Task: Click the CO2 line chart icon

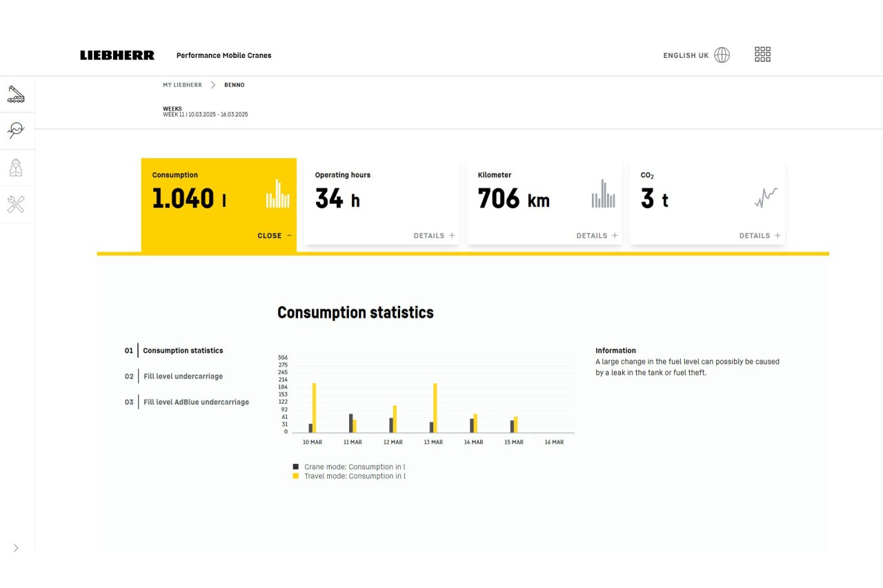Action: 766,198
